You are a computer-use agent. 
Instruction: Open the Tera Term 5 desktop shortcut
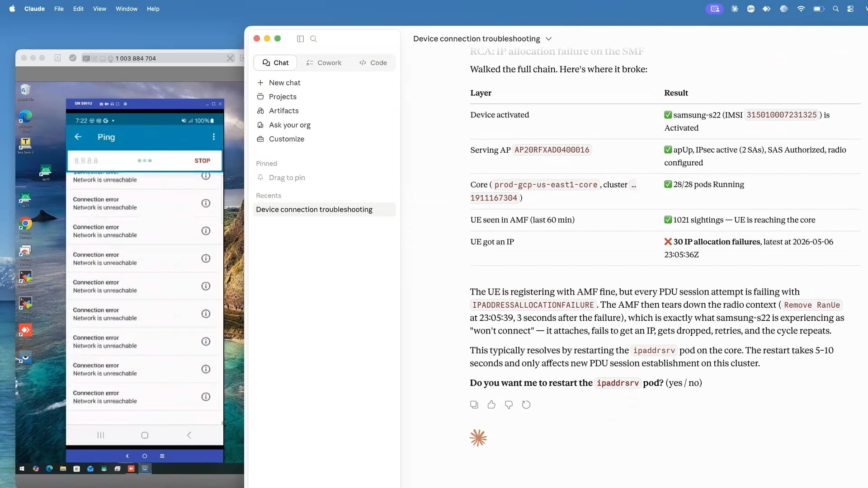click(25, 145)
